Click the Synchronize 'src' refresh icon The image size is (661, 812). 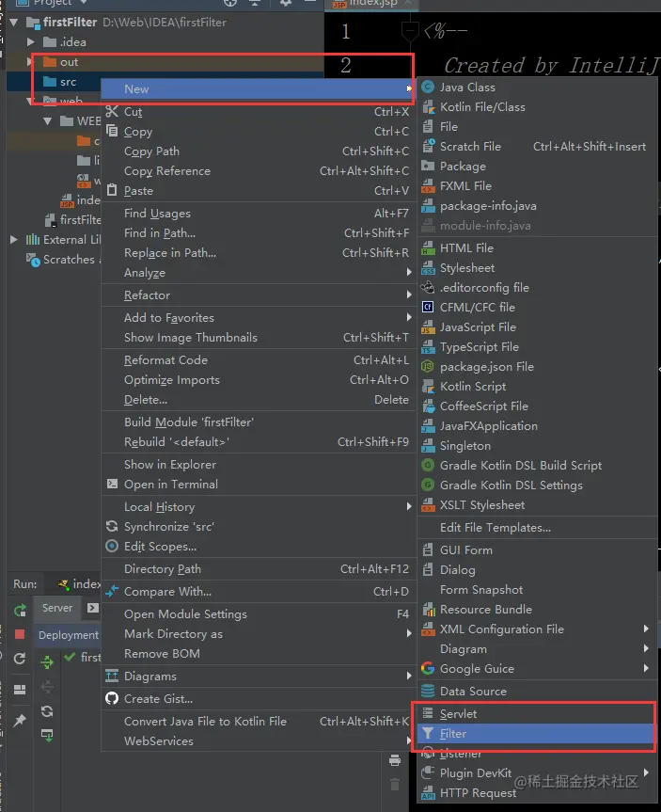(x=112, y=526)
